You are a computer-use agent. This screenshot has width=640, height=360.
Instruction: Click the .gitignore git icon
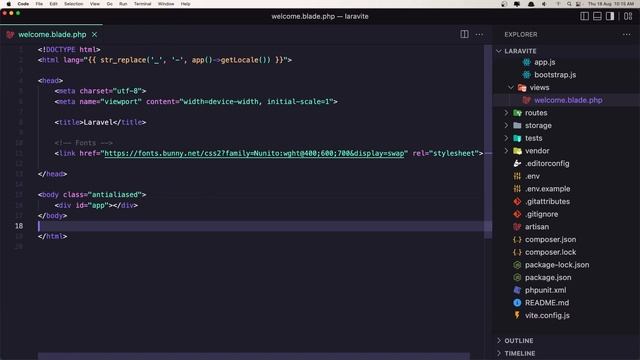517,214
